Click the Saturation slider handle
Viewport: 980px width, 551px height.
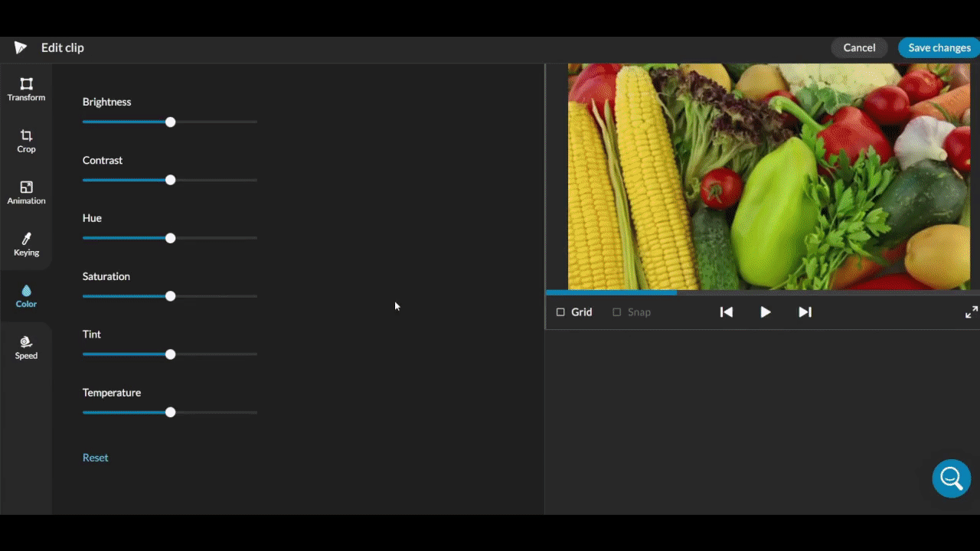pos(170,296)
